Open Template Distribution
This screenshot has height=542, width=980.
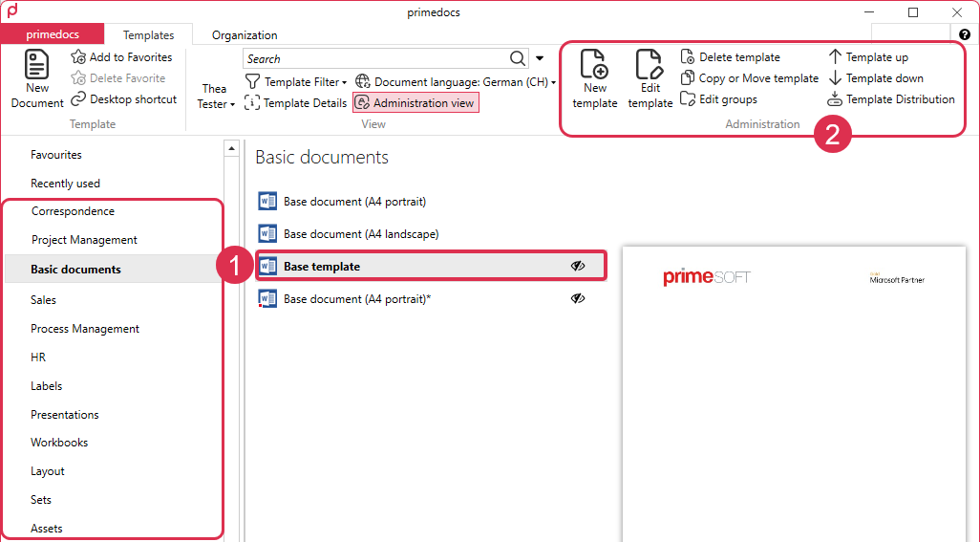(891, 99)
